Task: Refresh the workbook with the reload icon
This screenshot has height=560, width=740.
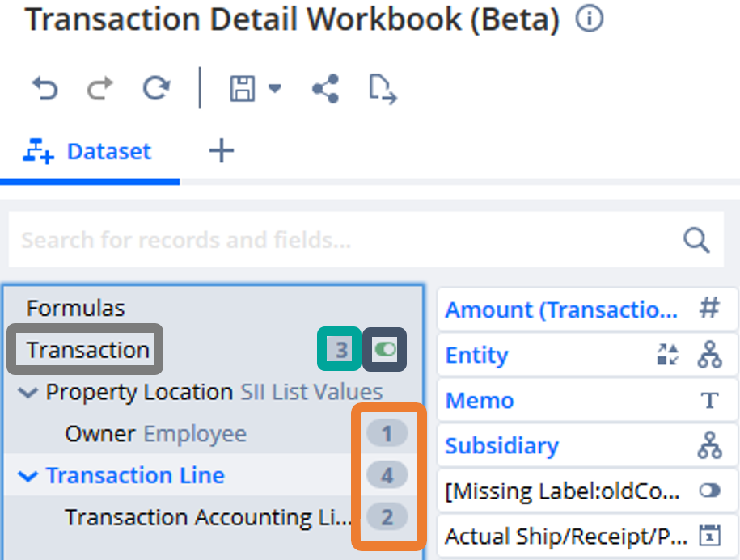Action: (156, 88)
